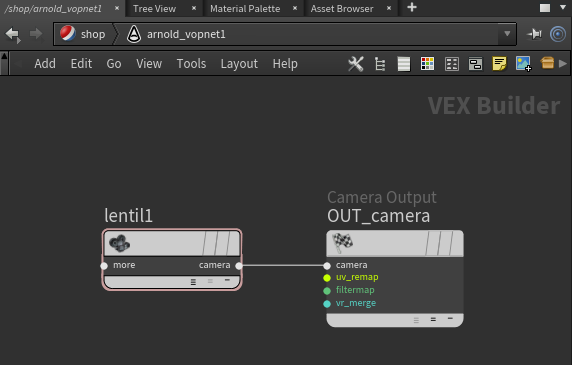
Task: Close the Tree View tab
Action: (194, 8)
